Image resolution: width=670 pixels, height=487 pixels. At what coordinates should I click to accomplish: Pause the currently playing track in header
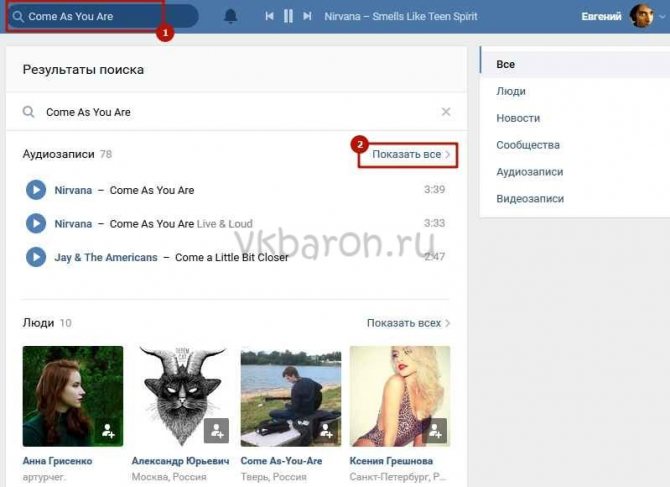click(288, 16)
